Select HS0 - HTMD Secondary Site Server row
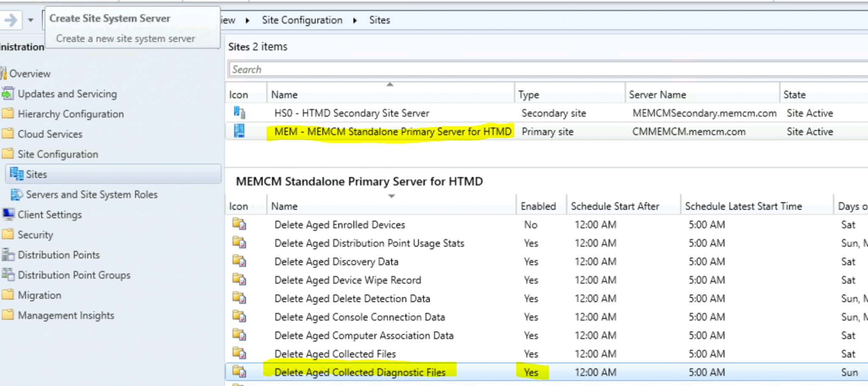868x386 pixels. pos(546,113)
